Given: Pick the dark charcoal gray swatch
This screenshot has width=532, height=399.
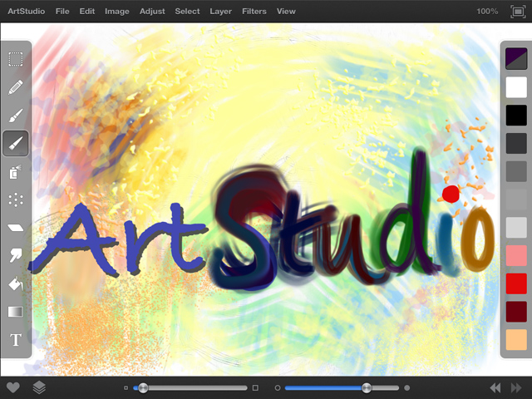Looking at the screenshot, I should pos(516,143).
